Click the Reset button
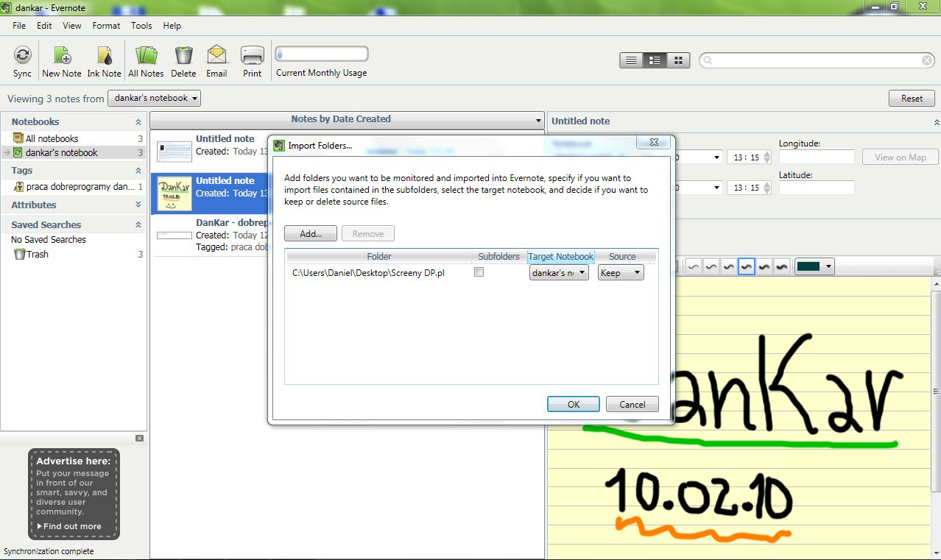Viewport: 941px width, 560px height. (912, 99)
